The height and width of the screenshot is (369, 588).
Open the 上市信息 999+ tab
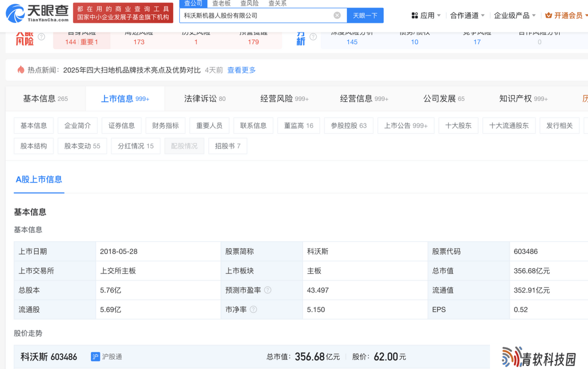pos(125,98)
